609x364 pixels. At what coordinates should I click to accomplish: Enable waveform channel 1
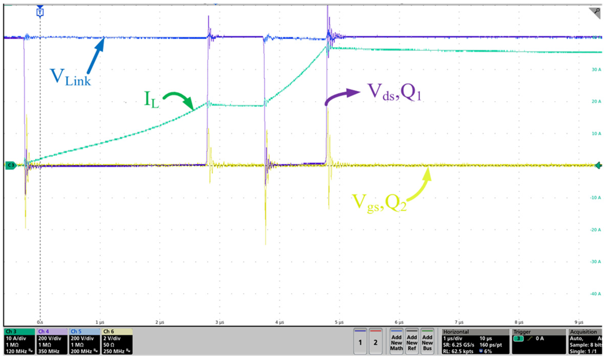[360, 342]
